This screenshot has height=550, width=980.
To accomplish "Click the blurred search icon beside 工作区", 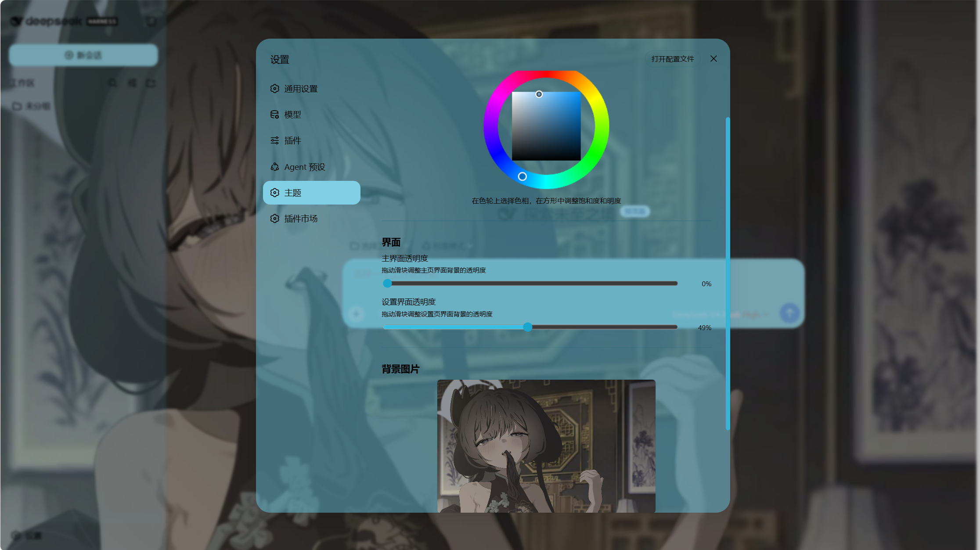I will click(x=113, y=83).
